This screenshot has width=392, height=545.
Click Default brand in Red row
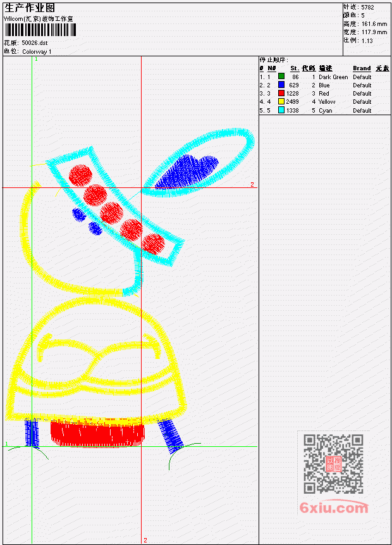pyautogui.click(x=362, y=94)
